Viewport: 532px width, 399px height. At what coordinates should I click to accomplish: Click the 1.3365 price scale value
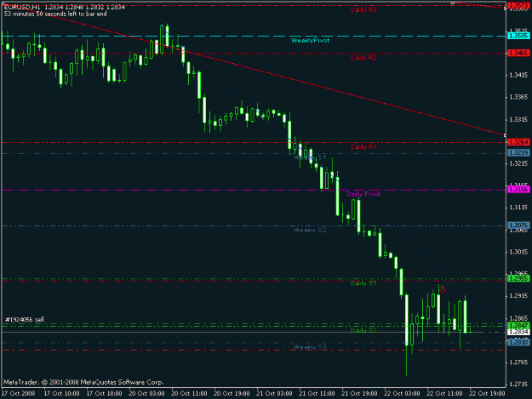point(518,97)
